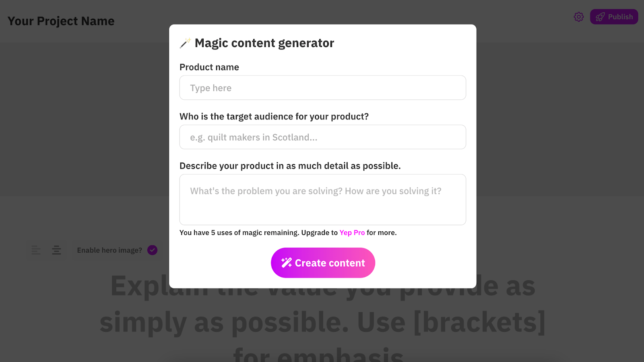Click sparkle wand icon on Create content
644x362 pixels.
click(287, 263)
